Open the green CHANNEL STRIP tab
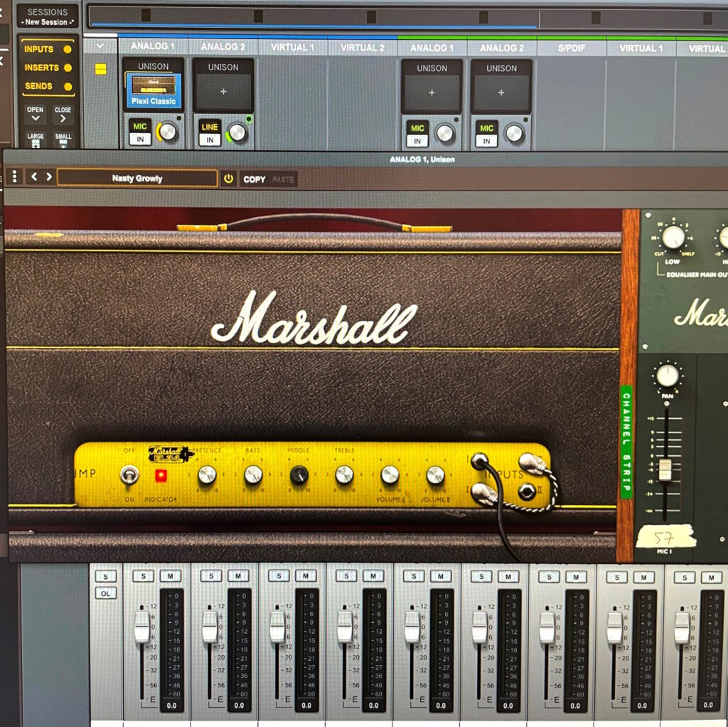Screen dimensions: 728x727 click(x=626, y=441)
